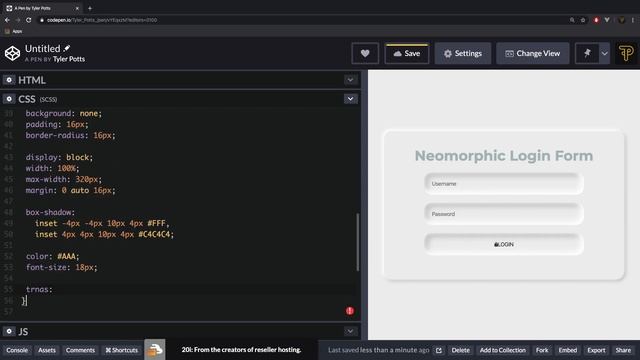Click Tyler Potts author link
640x360 pixels.
coord(69,59)
